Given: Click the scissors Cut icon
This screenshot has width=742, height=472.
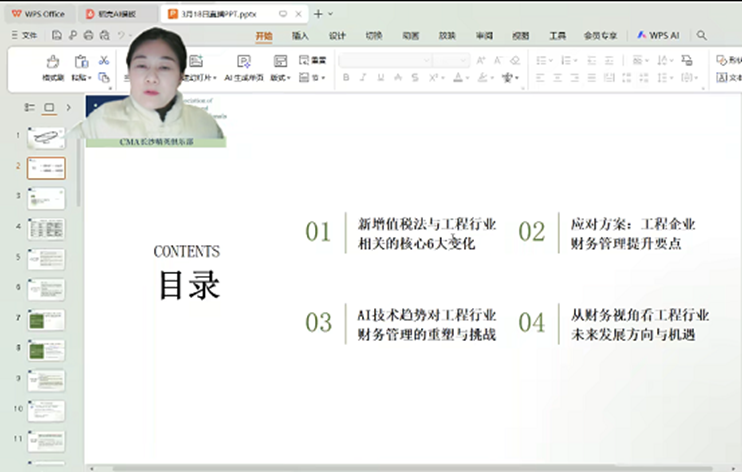Looking at the screenshot, I should pos(103,60).
